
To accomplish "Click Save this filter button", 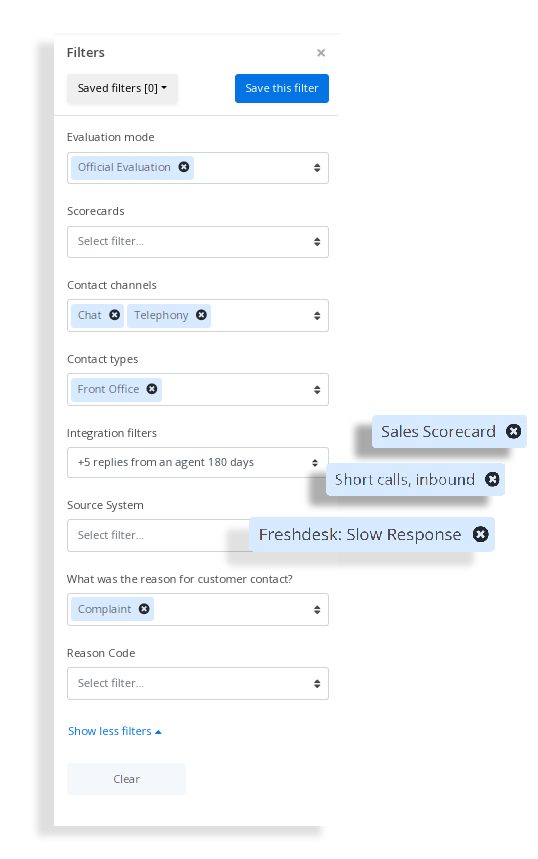I will [282, 88].
